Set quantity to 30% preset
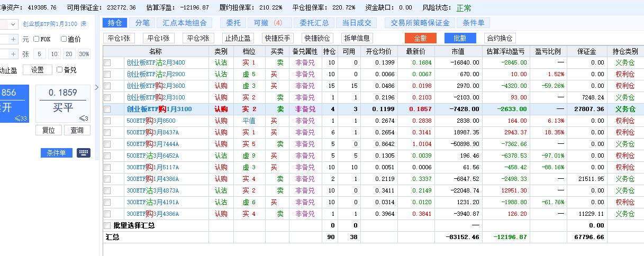Screen dimensions: 644x256 coord(84,54)
